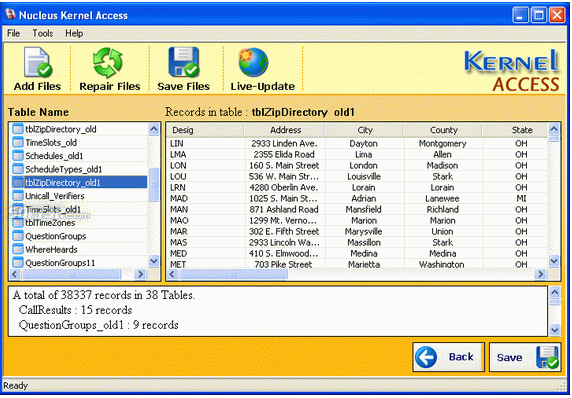Click the table list scroll left arrow
The width and height of the screenshot is (572, 398).
tap(15, 274)
